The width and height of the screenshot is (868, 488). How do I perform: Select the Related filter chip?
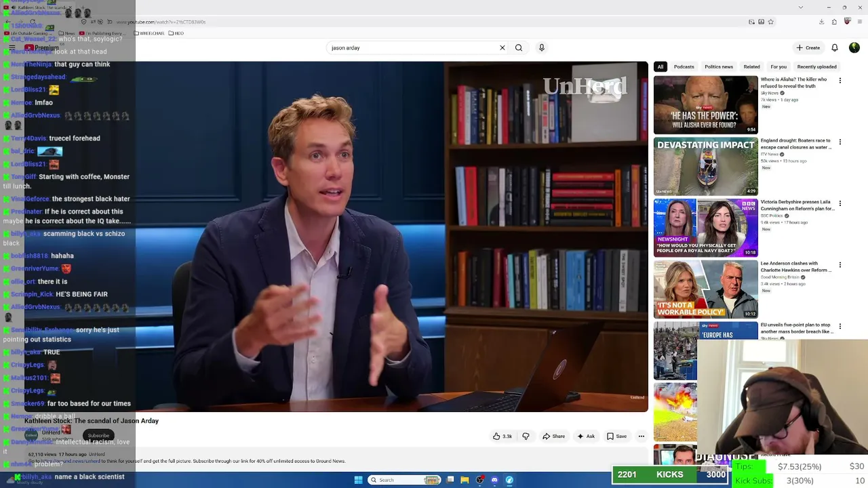click(x=751, y=66)
